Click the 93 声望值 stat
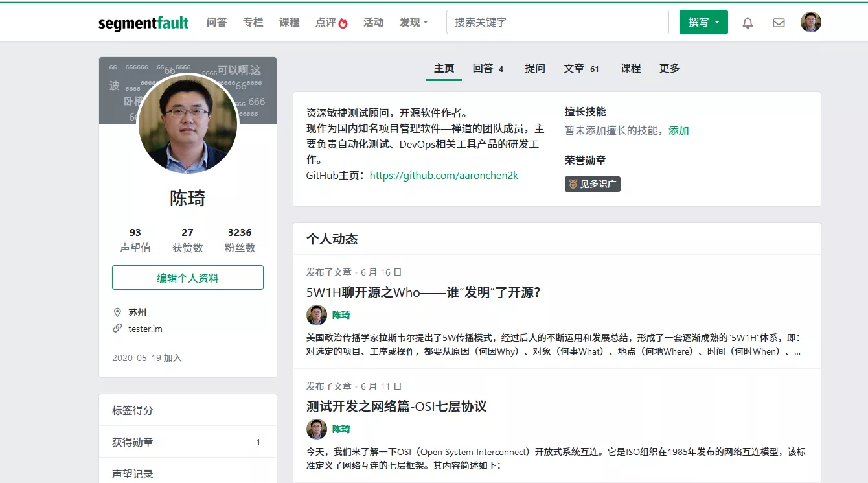This screenshot has height=483, width=868. coord(135,240)
